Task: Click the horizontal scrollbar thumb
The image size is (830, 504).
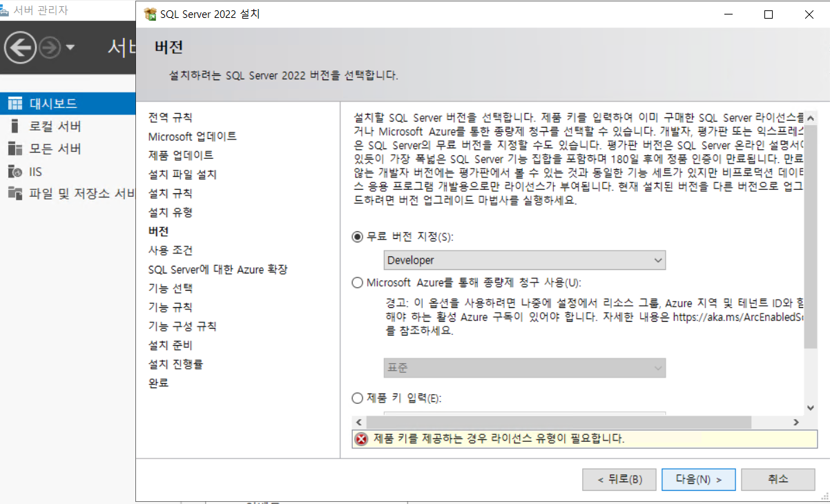Action: 559,422
